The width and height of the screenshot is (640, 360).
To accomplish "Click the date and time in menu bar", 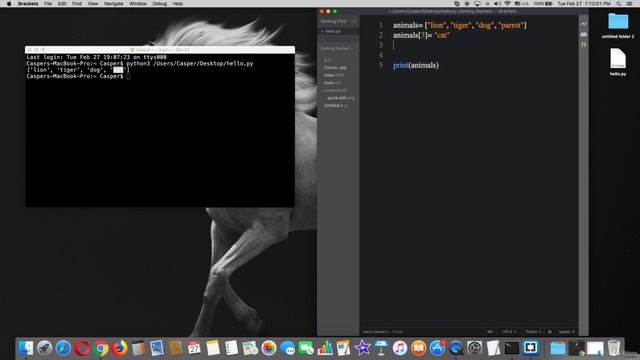I will (584, 4).
